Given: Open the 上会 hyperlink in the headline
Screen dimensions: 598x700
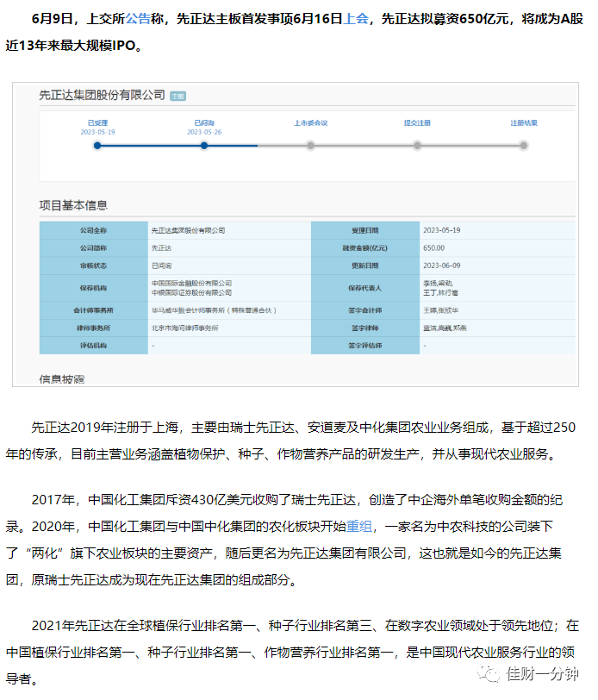Looking at the screenshot, I should [356, 19].
